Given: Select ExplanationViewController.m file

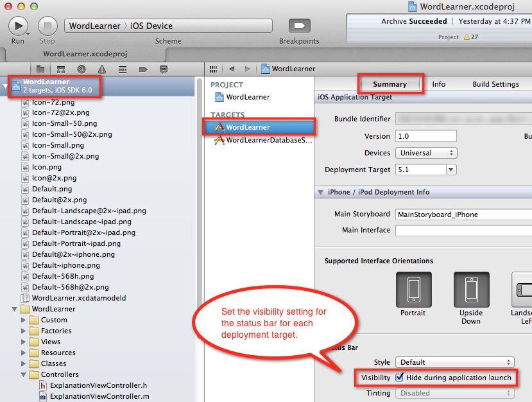Looking at the screenshot, I should tap(94, 396).
